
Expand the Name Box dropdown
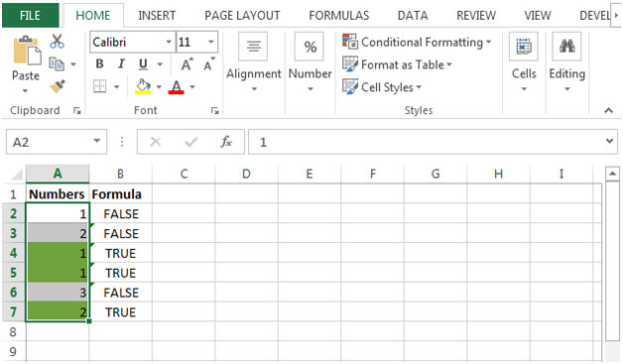click(96, 141)
